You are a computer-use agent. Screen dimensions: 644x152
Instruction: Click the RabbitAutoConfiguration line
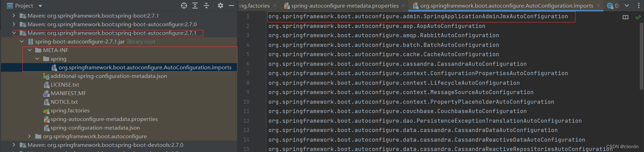coord(384,35)
